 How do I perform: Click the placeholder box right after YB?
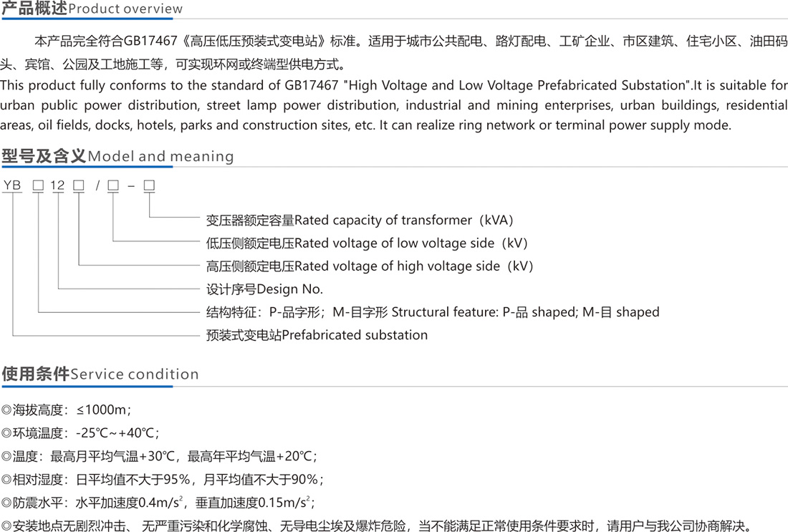(38, 185)
